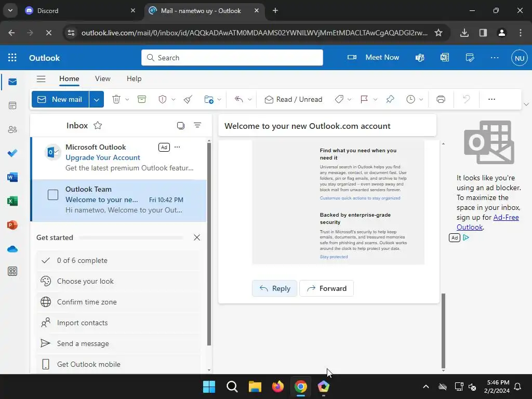Toggle the Select all messages icon

(x=181, y=126)
